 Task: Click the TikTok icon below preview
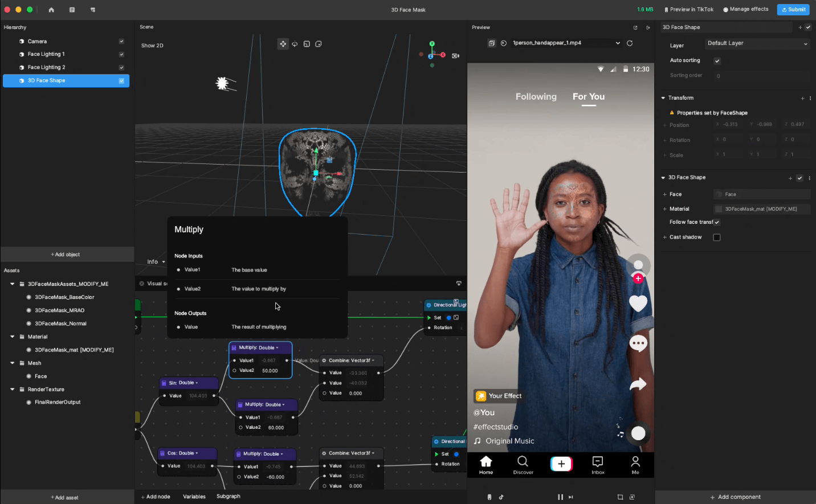[x=501, y=497]
